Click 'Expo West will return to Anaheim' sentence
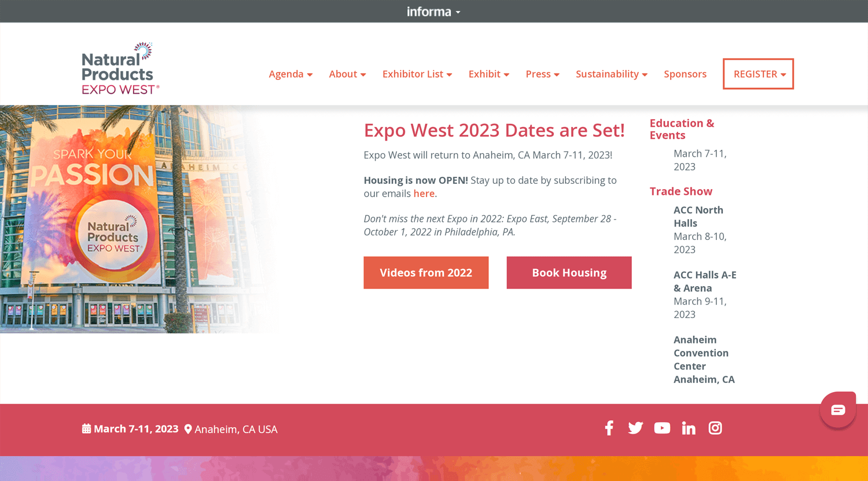 [488, 155]
